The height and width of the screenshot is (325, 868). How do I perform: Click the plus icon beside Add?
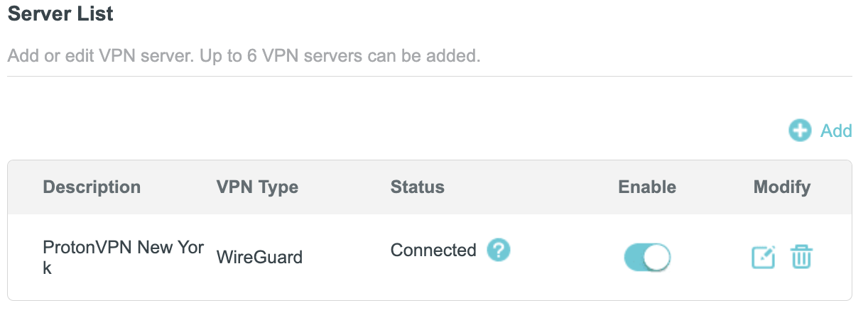(800, 131)
